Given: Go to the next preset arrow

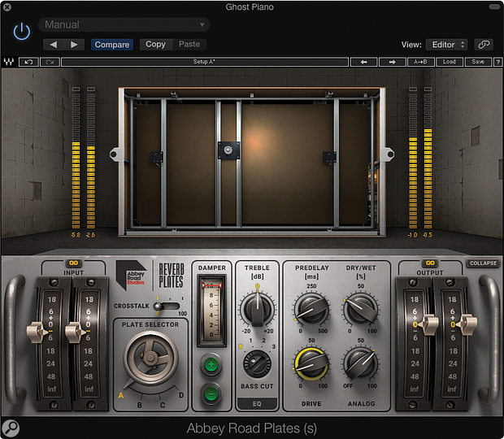Looking at the screenshot, I should click(x=74, y=45).
